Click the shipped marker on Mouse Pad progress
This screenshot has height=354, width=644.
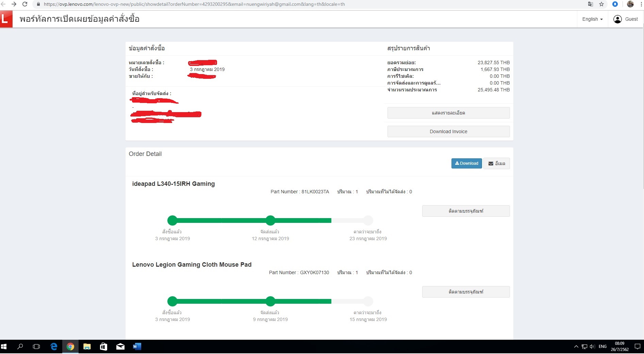point(270,301)
